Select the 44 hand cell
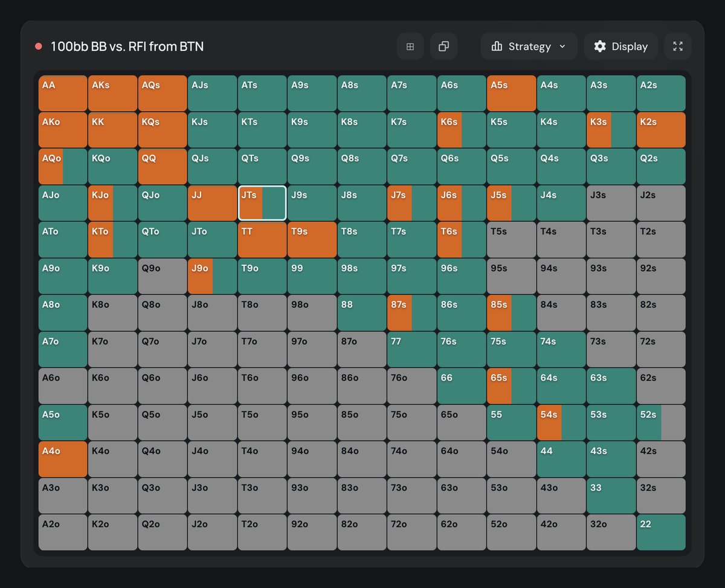The image size is (725, 588). (x=561, y=459)
